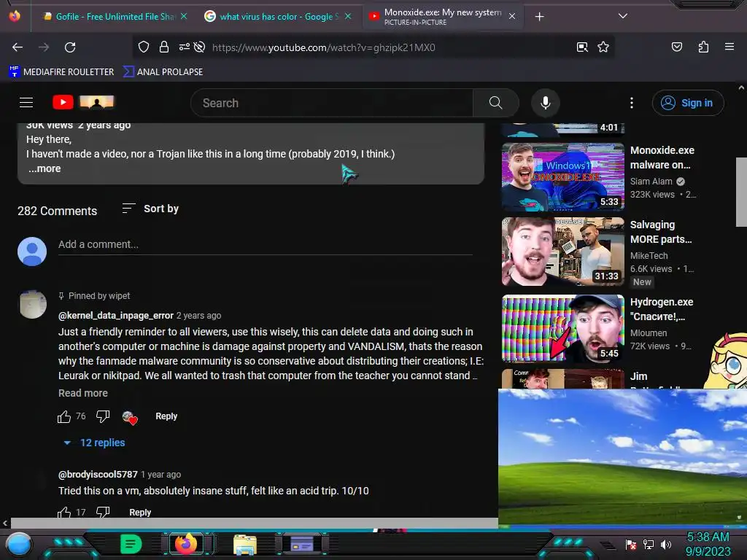Open the system tray volume icon
Screen dimensions: 747x560
(x=666, y=545)
